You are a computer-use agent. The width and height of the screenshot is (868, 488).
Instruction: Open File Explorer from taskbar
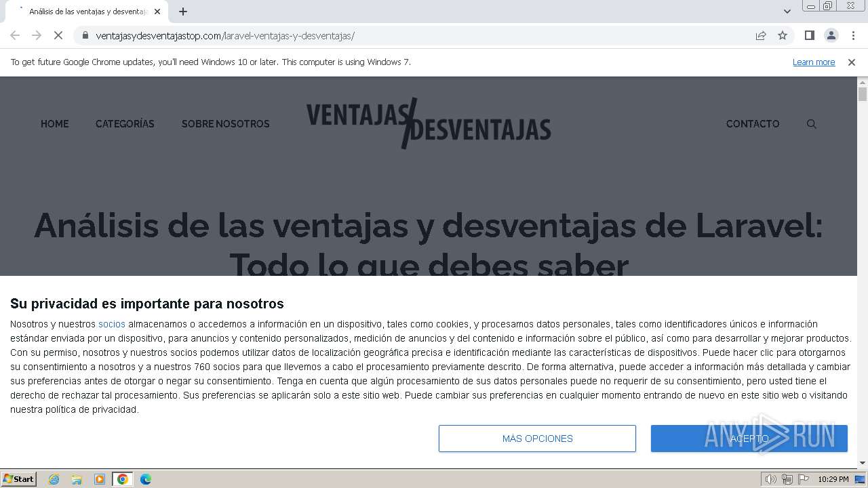(77, 479)
